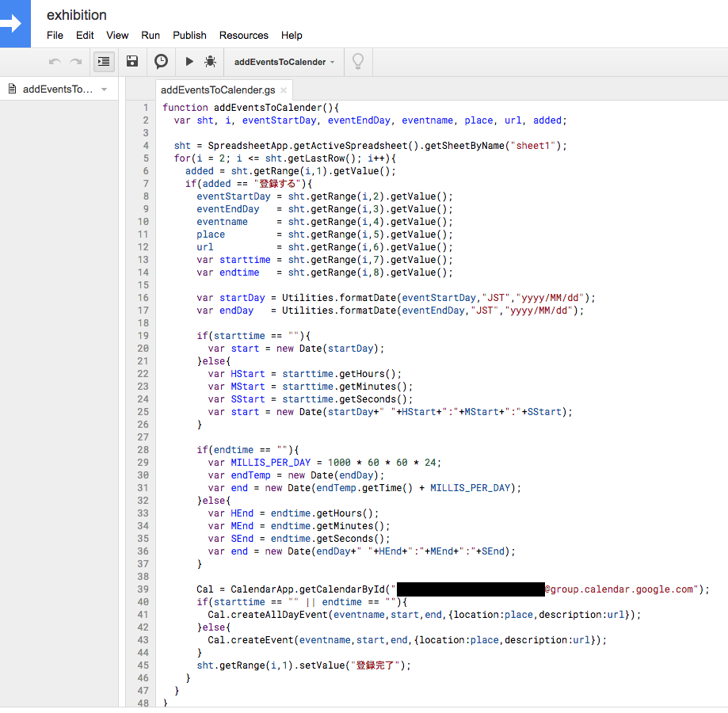Click the "登録完了" string on line 45
The width and height of the screenshot is (728, 713).
click(x=375, y=665)
